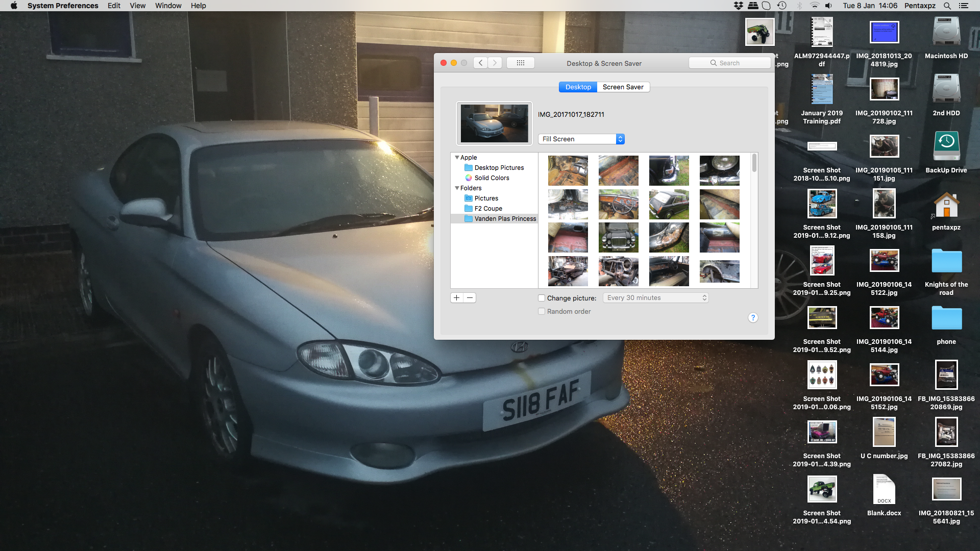Select Knights of the road folder
This screenshot has width=980, height=551.
(x=946, y=261)
